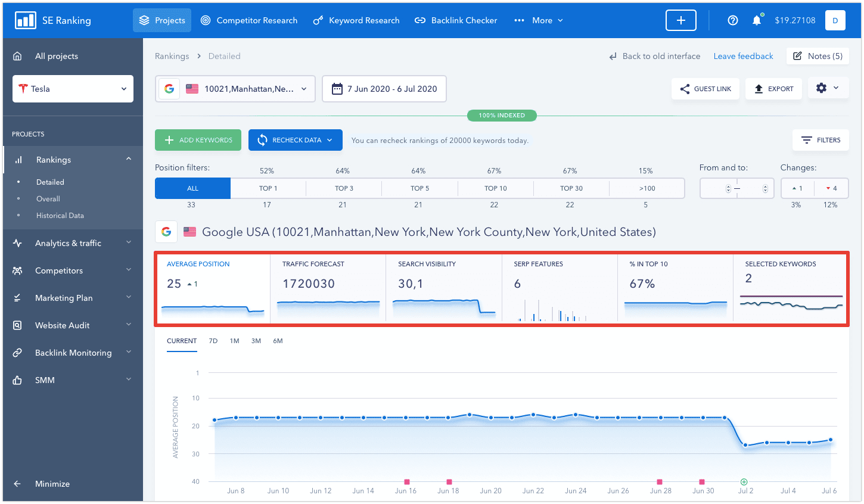Open the settings gear dropdown
864x504 pixels.
coord(828,88)
